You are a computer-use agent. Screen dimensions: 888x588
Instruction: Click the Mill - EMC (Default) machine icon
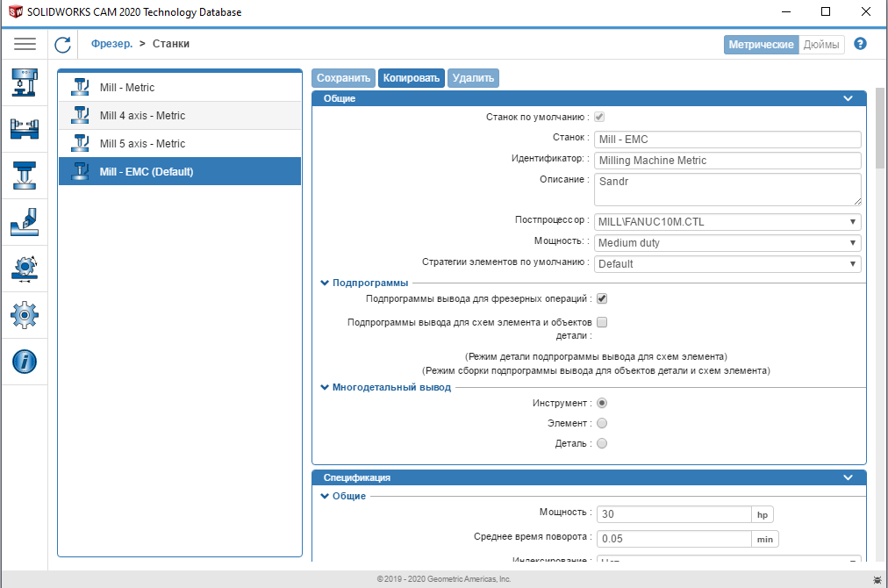pos(80,171)
